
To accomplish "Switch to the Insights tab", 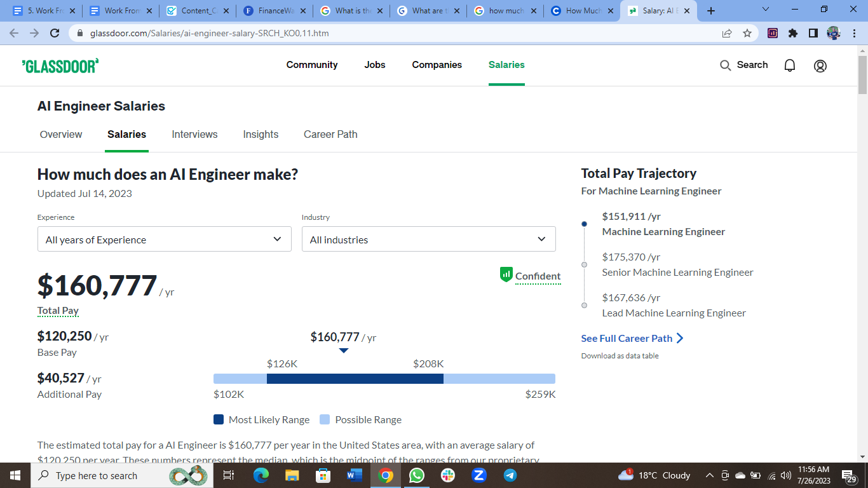I will point(261,134).
